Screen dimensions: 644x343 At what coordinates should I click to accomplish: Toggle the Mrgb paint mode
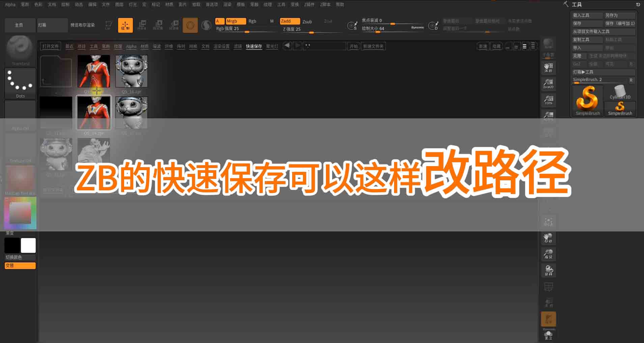tap(235, 21)
